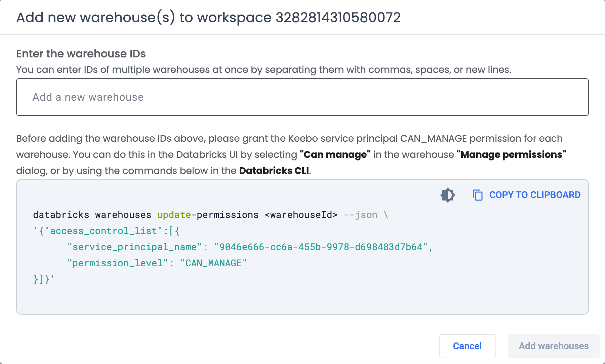
Task: Click the bold "Can manage" text
Action: (335, 154)
